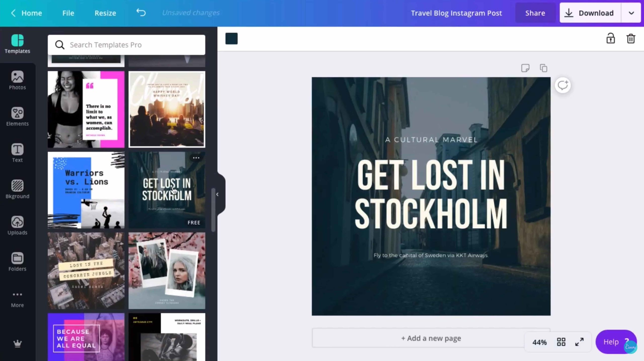Toggle fullscreen presentation mode
This screenshot has width=644, height=361.
click(x=579, y=342)
